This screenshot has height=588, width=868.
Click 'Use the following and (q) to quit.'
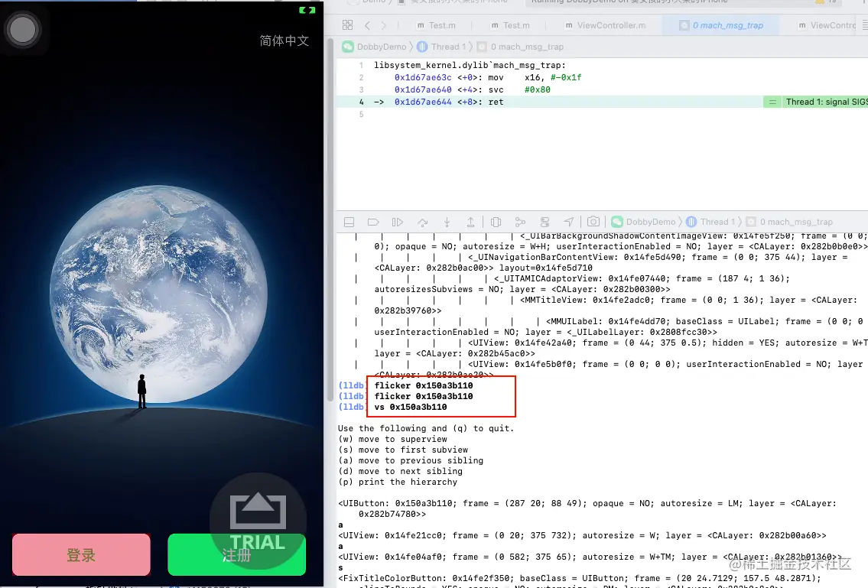point(426,428)
